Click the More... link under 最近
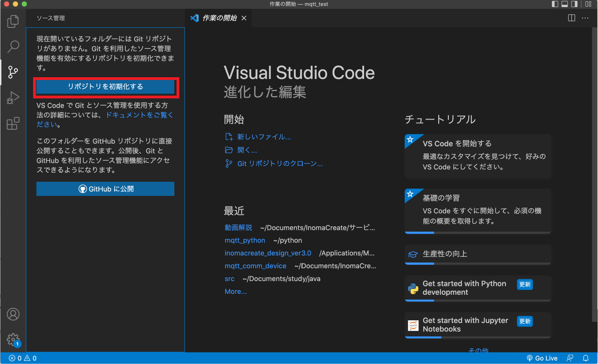The image size is (598, 364). click(236, 292)
